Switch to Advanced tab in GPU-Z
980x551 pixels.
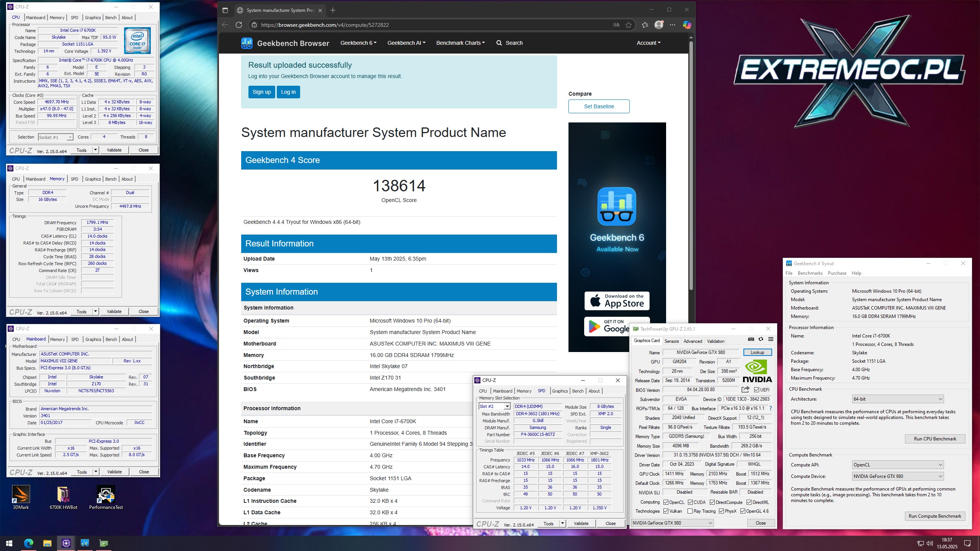693,341
